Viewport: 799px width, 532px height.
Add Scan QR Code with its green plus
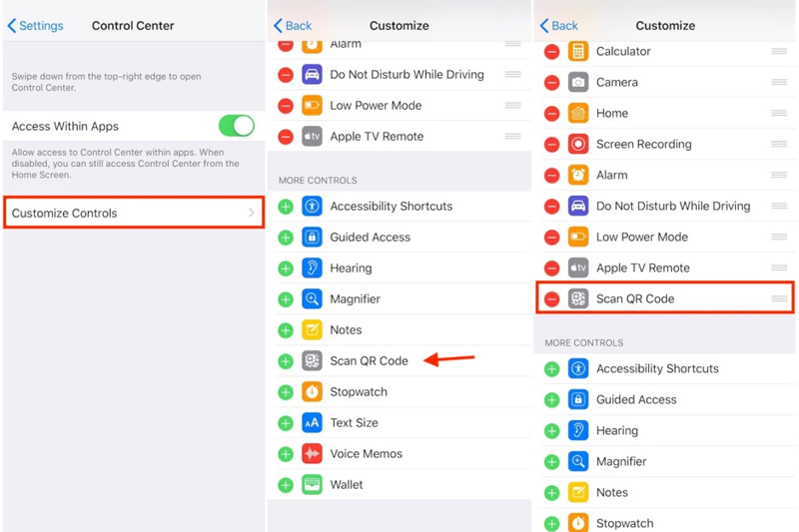click(286, 361)
